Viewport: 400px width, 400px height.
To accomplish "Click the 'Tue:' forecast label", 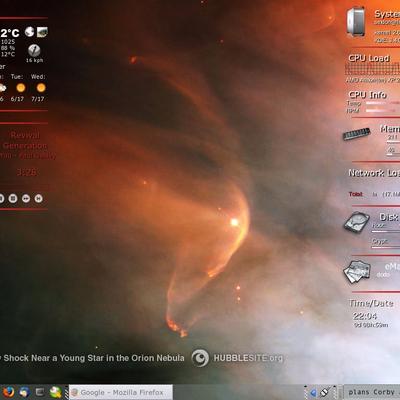I will (17, 77).
